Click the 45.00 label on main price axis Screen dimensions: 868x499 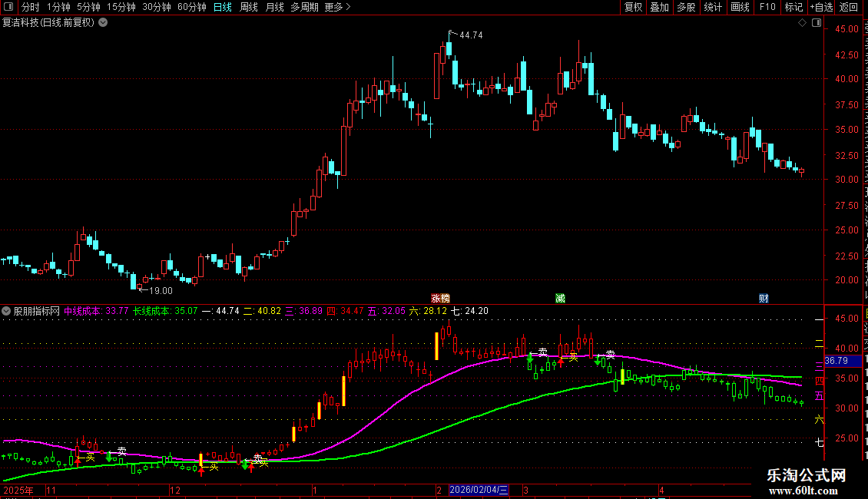847,28
